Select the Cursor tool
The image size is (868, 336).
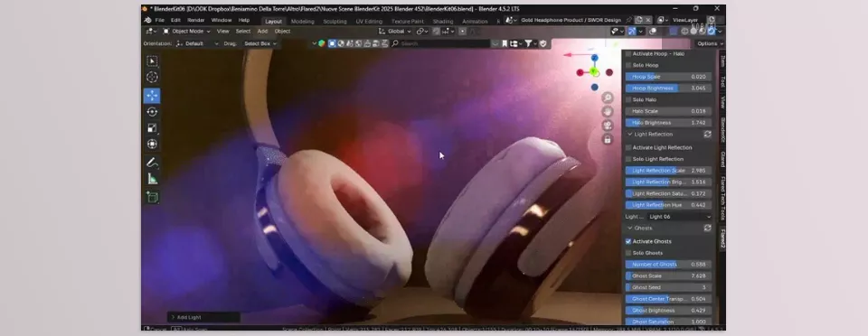(x=152, y=78)
